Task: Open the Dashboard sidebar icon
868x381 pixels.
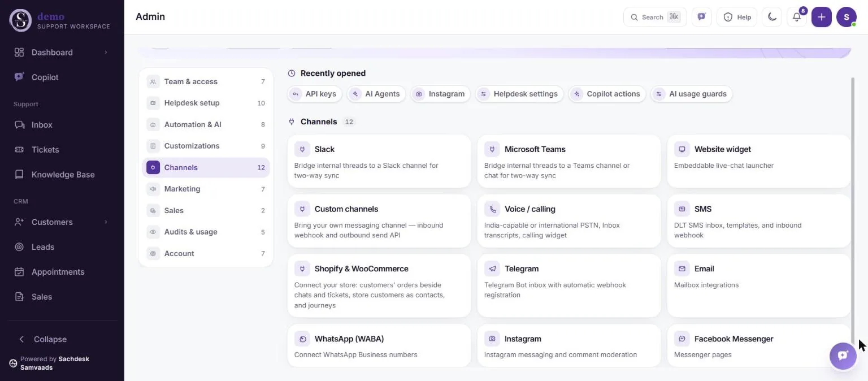Action: tap(19, 53)
